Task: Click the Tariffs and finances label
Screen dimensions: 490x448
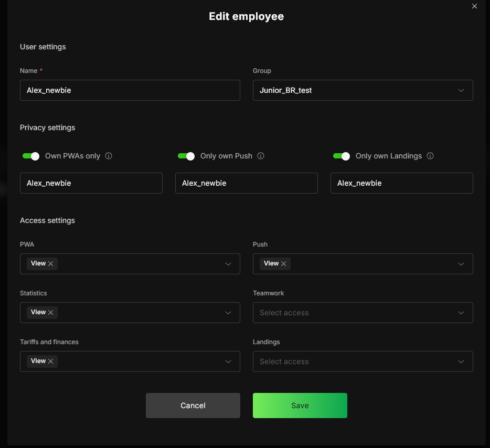Action: [49, 342]
